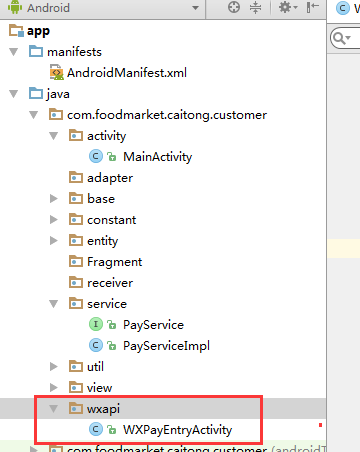Select the entity package icon
The height and width of the screenshot is (452, 360).
coord(76,240)
